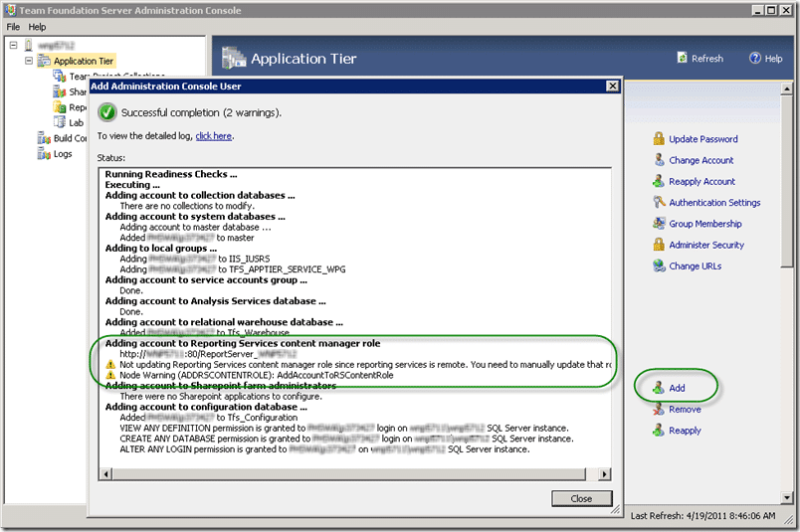Screen dimensions: 800x532
Task: Open the File menu
Action: click(13, 27)
